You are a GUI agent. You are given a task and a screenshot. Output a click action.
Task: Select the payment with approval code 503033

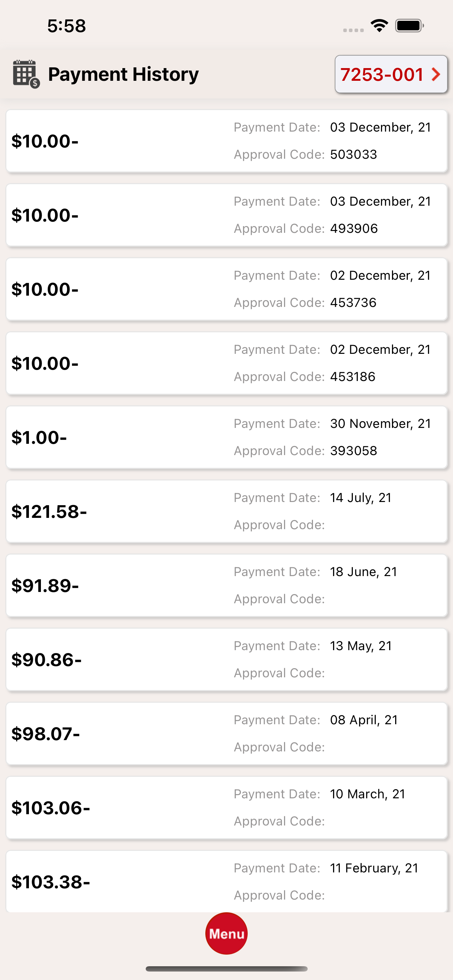[226, 141]
